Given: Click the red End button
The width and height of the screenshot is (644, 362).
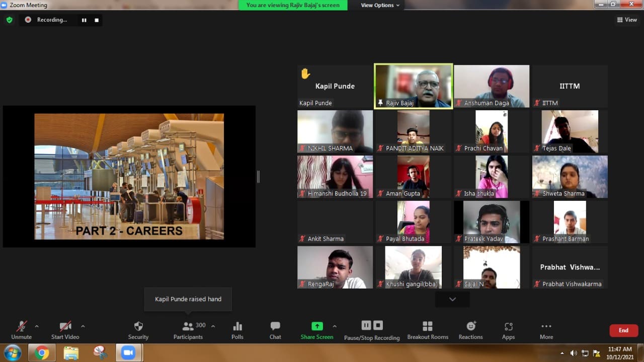Looking at the screenshot, I should pos(624,330).
